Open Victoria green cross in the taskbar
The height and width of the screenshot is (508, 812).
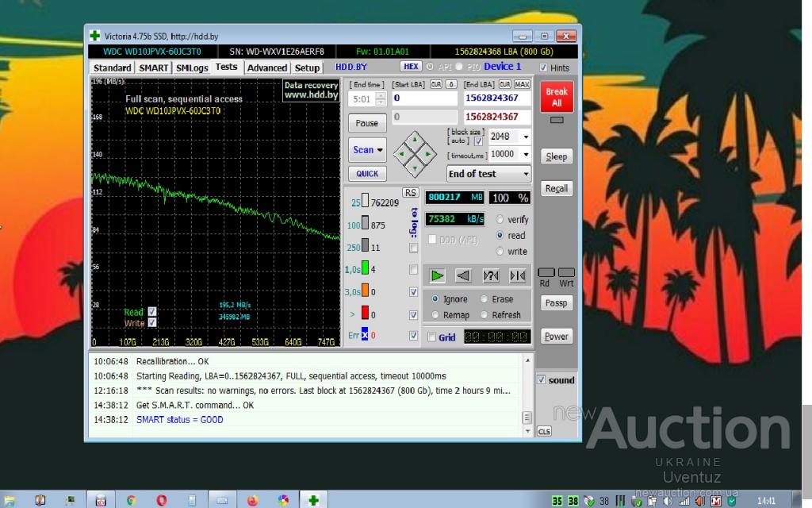tap(312, 500)
